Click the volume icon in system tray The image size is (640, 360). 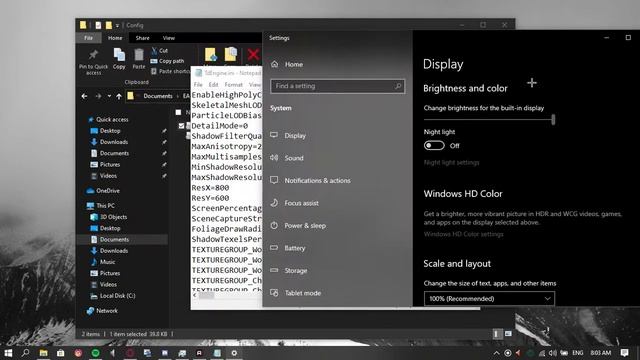[553, 353]
